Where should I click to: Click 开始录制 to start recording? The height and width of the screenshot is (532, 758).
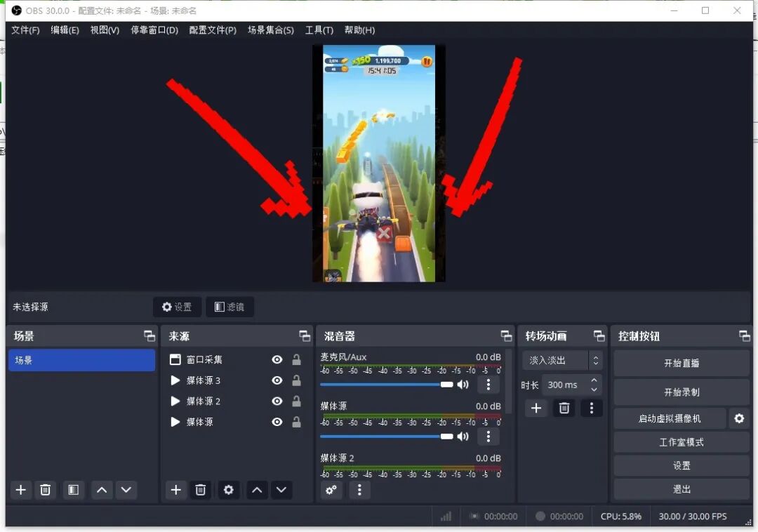pyautogui.click(x=681, y=392)
